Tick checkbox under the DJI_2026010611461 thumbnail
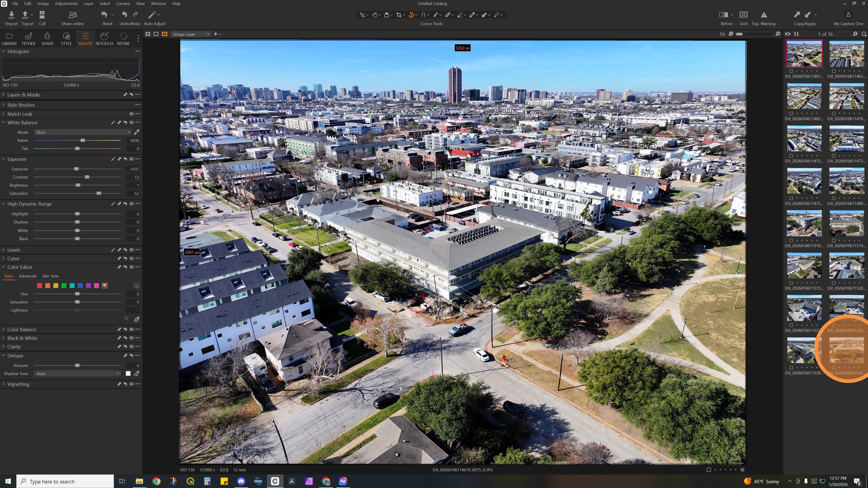Screen dimensions: 868x488 [x=791, y=71]
